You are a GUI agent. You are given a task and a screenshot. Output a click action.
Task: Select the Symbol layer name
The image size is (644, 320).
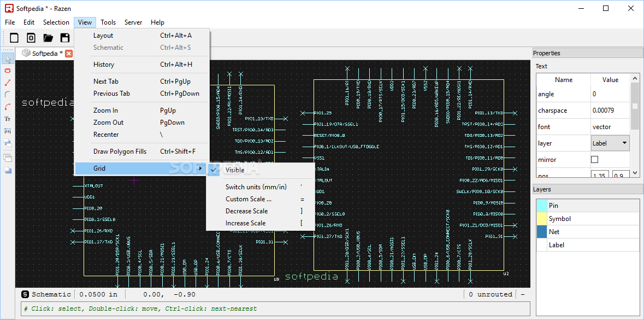click(560, 218)
